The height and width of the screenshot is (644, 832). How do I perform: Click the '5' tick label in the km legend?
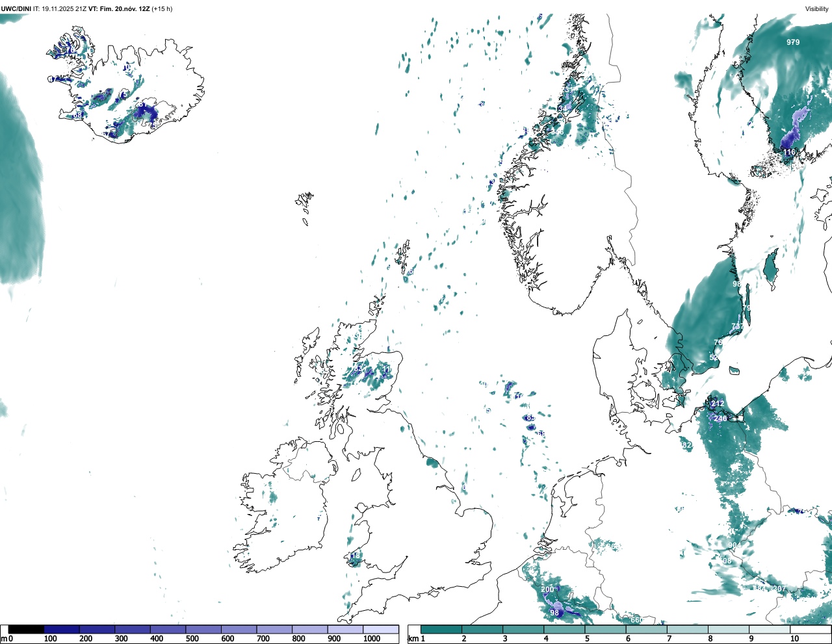(587, 639)
